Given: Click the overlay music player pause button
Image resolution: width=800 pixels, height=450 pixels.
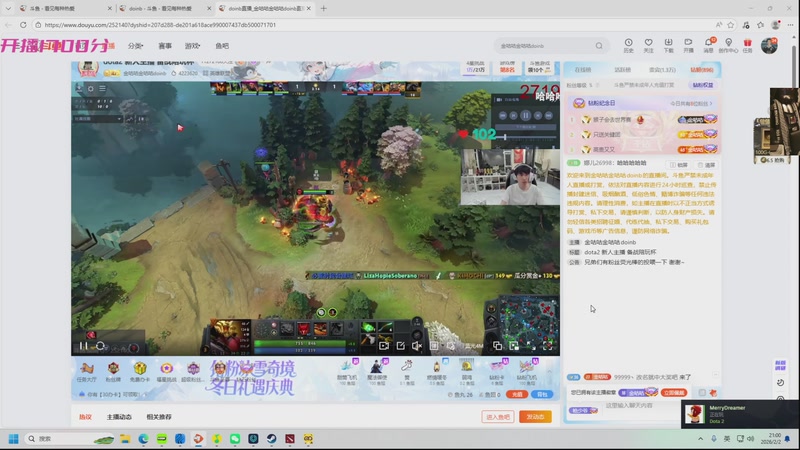Looking at the screenshot, I should pos(526,116).
